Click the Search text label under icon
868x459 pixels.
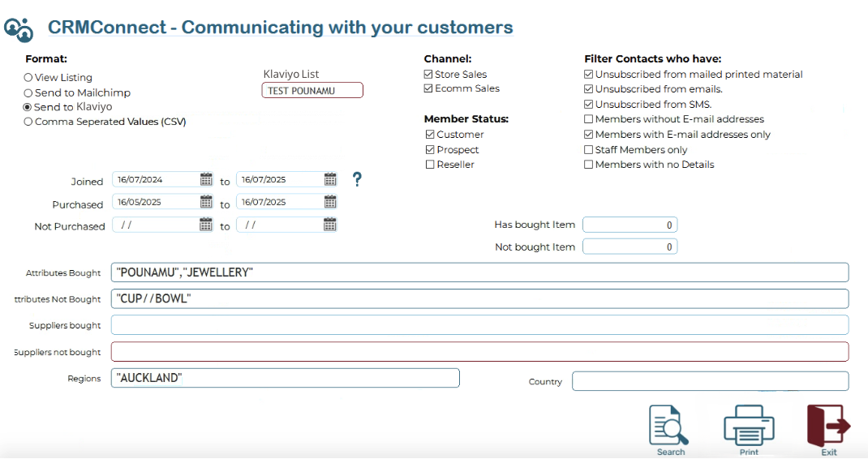pos(671,453)
